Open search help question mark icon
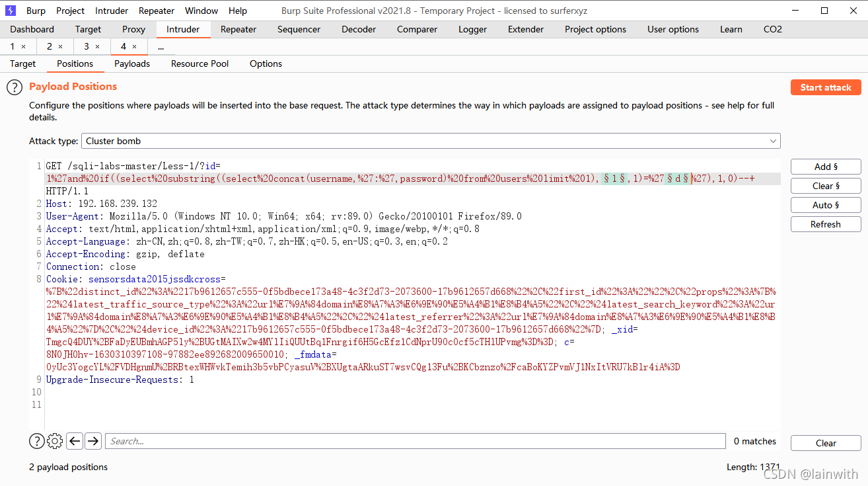The height and width of the screenshot is (486, 868). pos(36,441)
